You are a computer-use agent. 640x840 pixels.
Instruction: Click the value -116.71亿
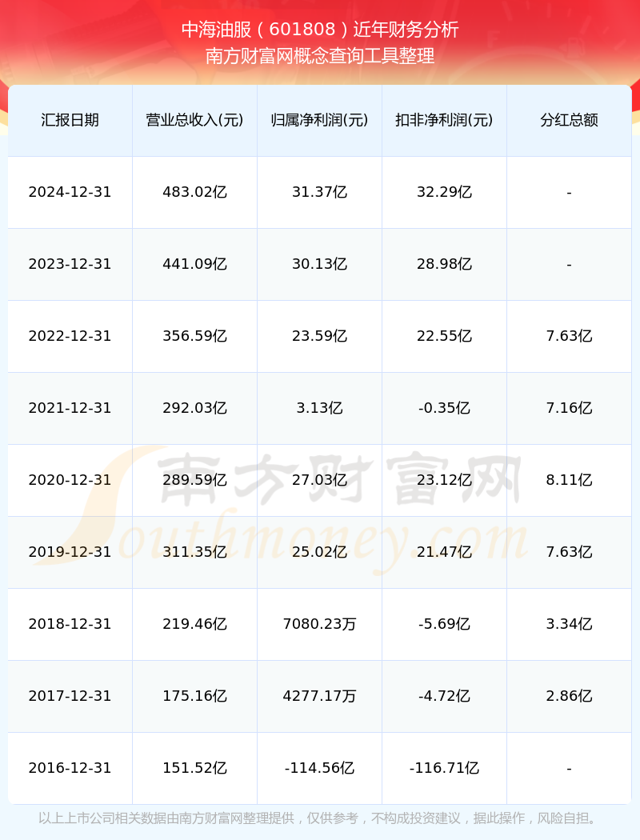tap(445, 768)
